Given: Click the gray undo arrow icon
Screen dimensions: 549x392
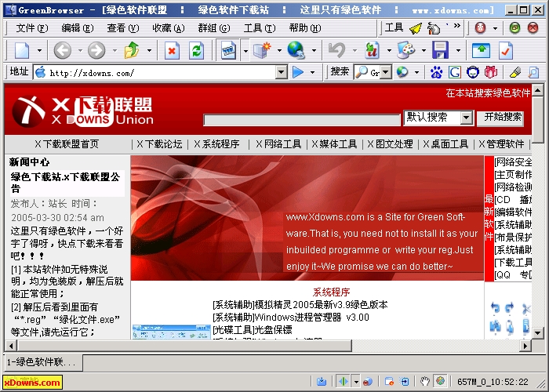Looking at the screenshot, I should coord(336,50).
